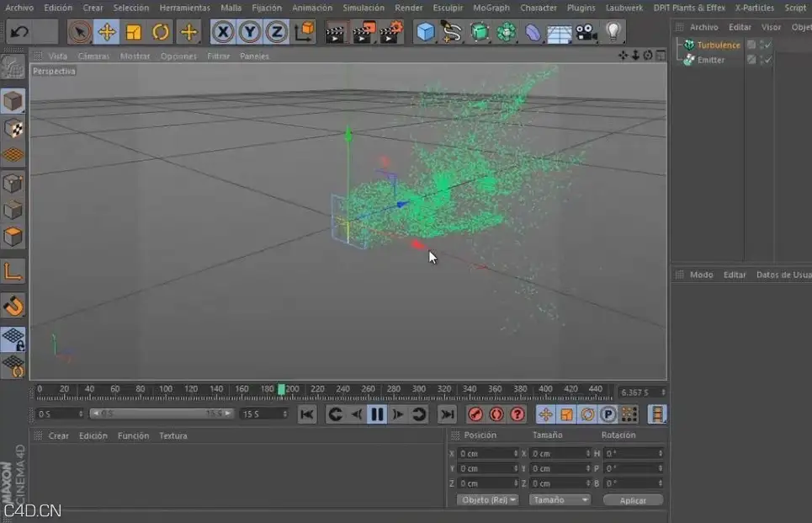This screenshot has width=812, height=523.
Task: Click the Undo arrow icon
Action: [x=19, y=32]
